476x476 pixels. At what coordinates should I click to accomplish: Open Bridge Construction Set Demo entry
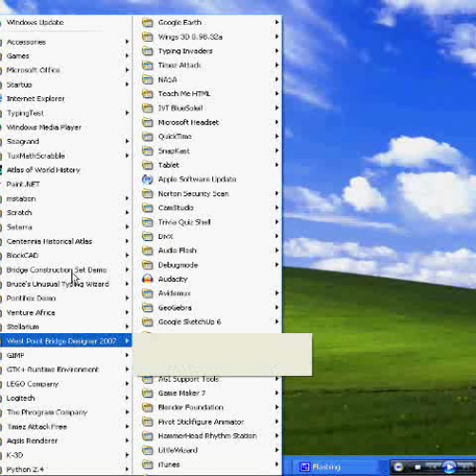(66, 269)
